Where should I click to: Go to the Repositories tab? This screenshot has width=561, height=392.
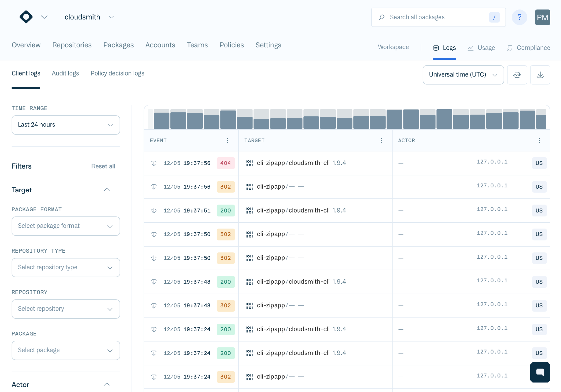point(72,45)
